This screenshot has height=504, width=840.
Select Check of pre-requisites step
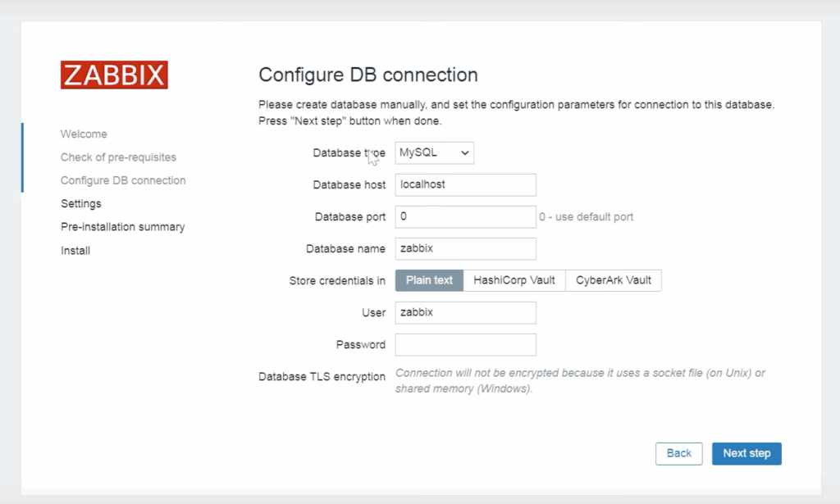(118, 157)
